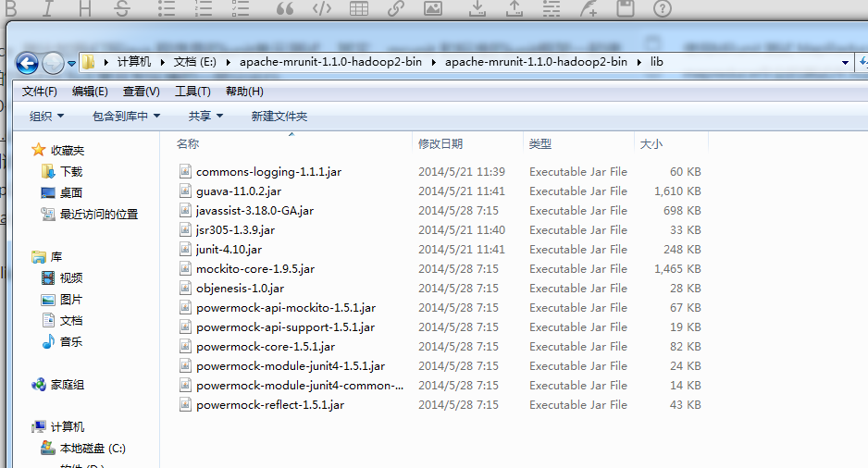Click 计算机 in the address breadcrumb

(x=134, y=62)
